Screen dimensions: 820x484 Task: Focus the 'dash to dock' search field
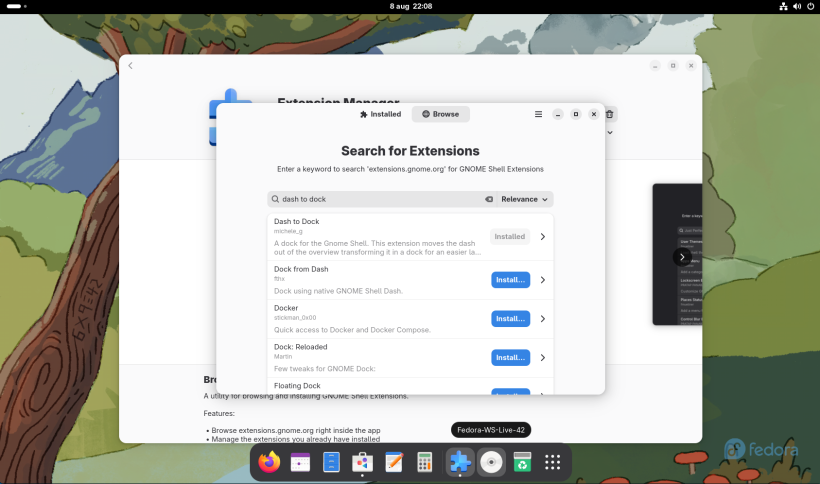tap(381, 199)
